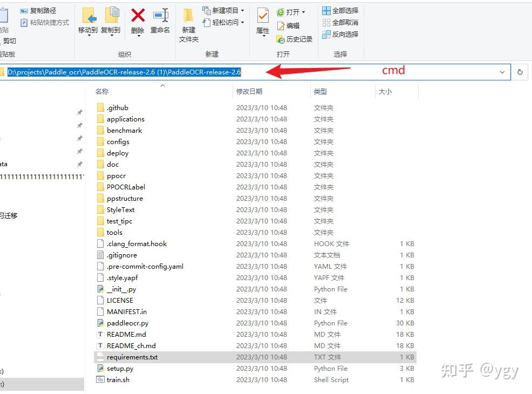
Task: Select the ppocr folder
Action: click(116, 176)
